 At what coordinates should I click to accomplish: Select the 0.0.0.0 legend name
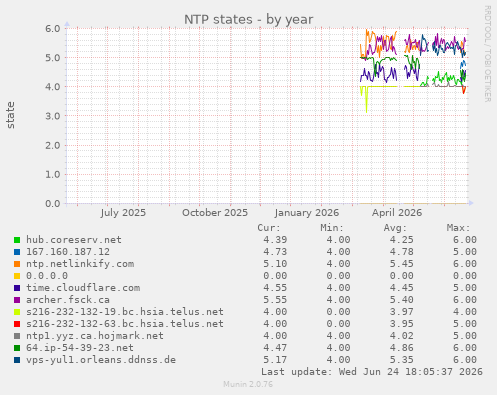click(47, 276)
